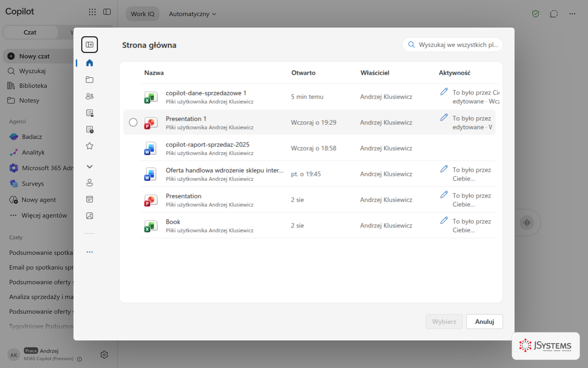Click edit pencil icon in Presentation 1 row
The width and height of the screenshot is (588, 368).
point(444,117)
